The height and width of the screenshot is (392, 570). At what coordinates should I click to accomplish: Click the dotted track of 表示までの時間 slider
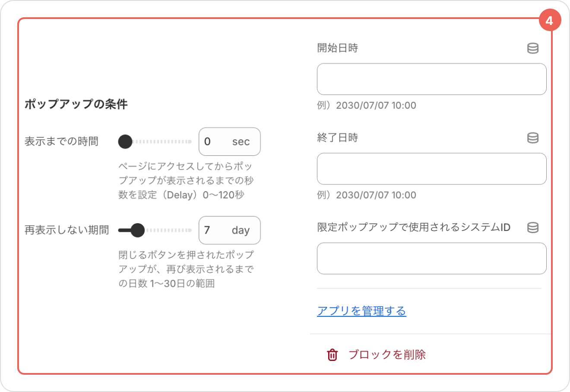click(x=164, y=142)
